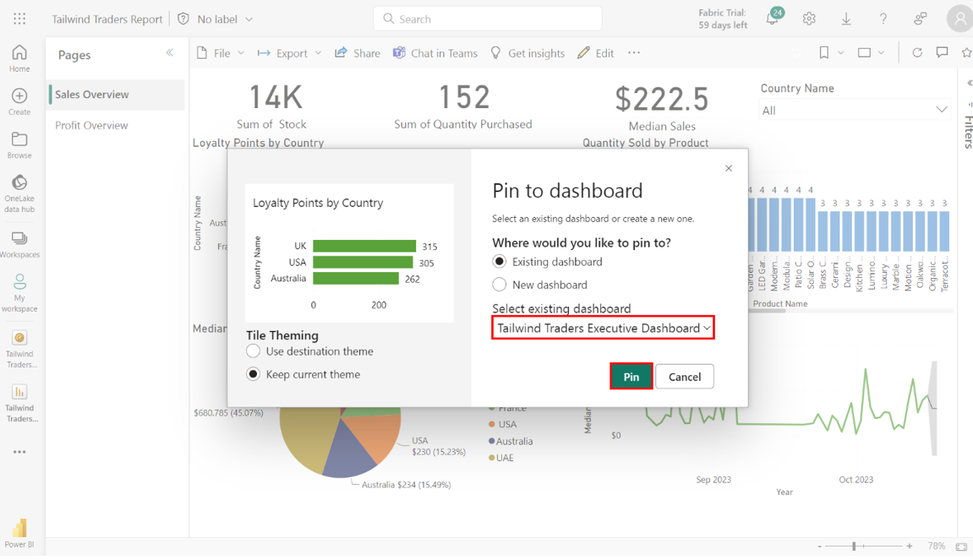Open the app launcher grid icon
This screenshot has width=973, height=560.
[19, 19]
